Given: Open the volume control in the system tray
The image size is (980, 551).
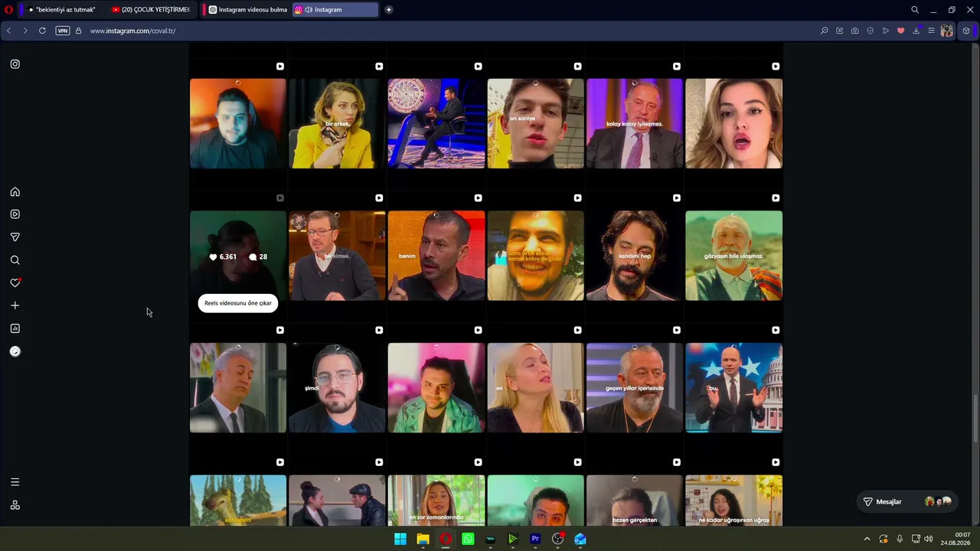Looking at the screenshot, I should [929, 540].
